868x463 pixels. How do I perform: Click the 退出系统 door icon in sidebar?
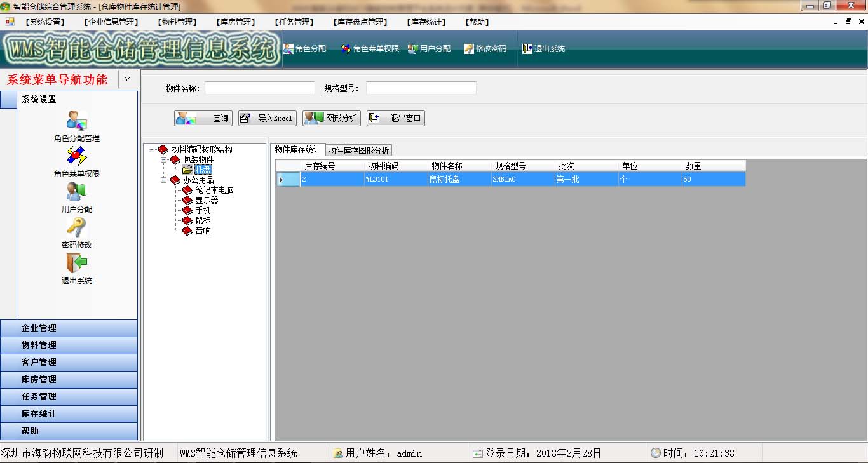pyautogui.click(x=77, y=263)
